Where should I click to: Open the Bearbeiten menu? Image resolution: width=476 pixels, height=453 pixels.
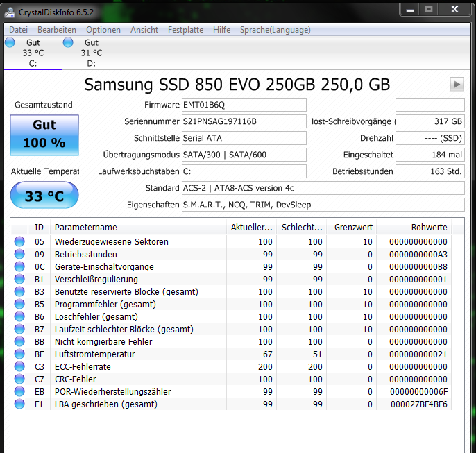tap(57, 30)
